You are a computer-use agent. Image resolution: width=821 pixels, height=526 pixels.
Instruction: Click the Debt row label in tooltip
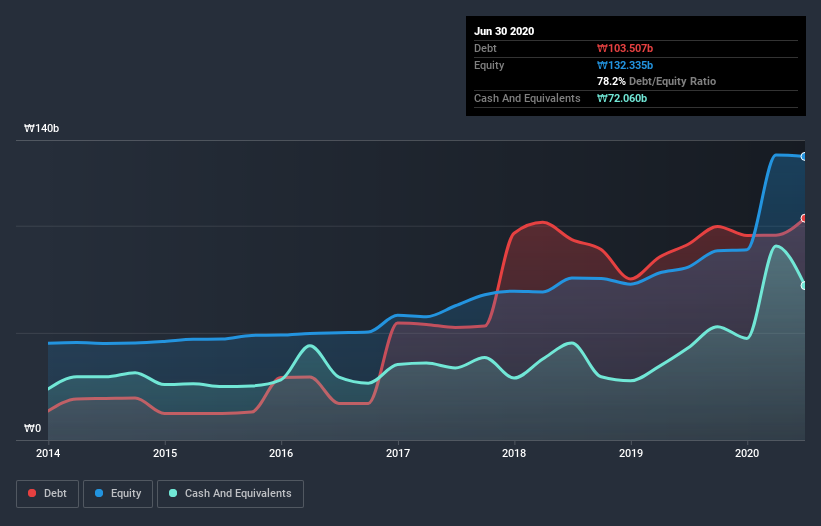click(485, 48)
